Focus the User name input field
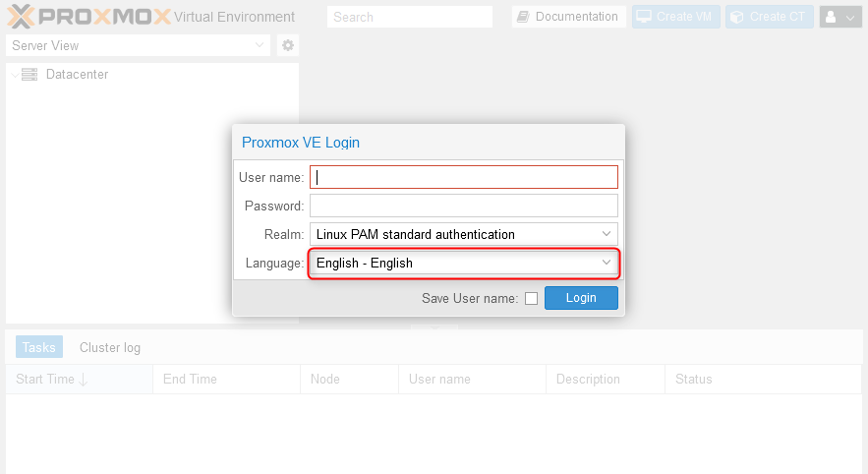Screen dimensions: 868x474 point(464,177)
